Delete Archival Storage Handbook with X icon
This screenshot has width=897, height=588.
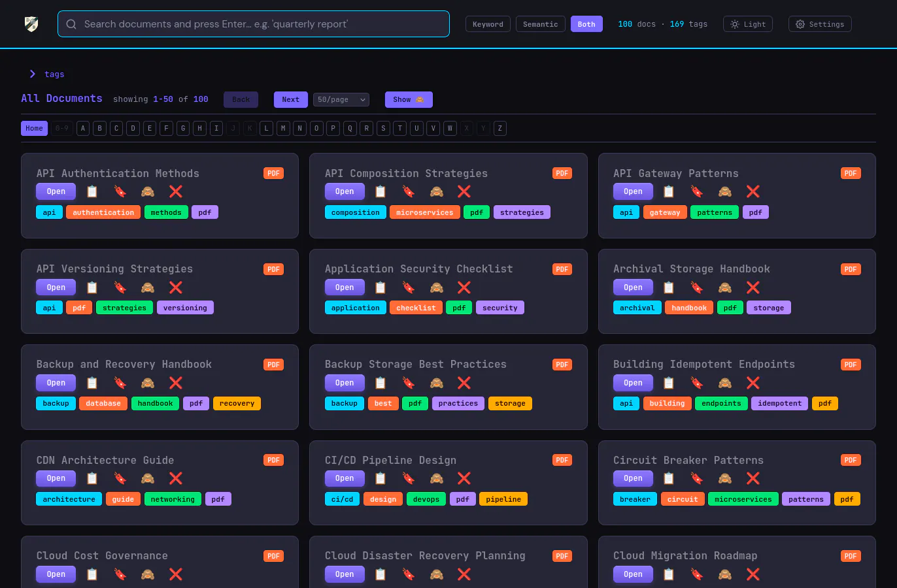click(753, 287)
